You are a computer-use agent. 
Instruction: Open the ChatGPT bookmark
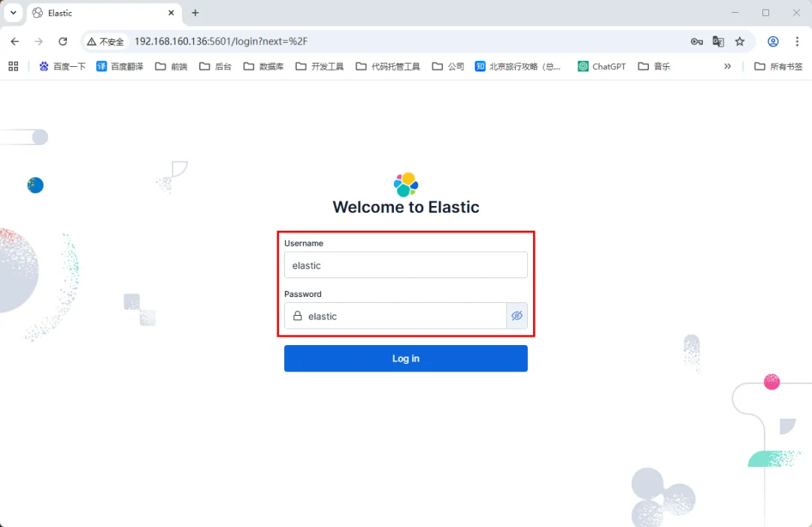click(601, 66)
